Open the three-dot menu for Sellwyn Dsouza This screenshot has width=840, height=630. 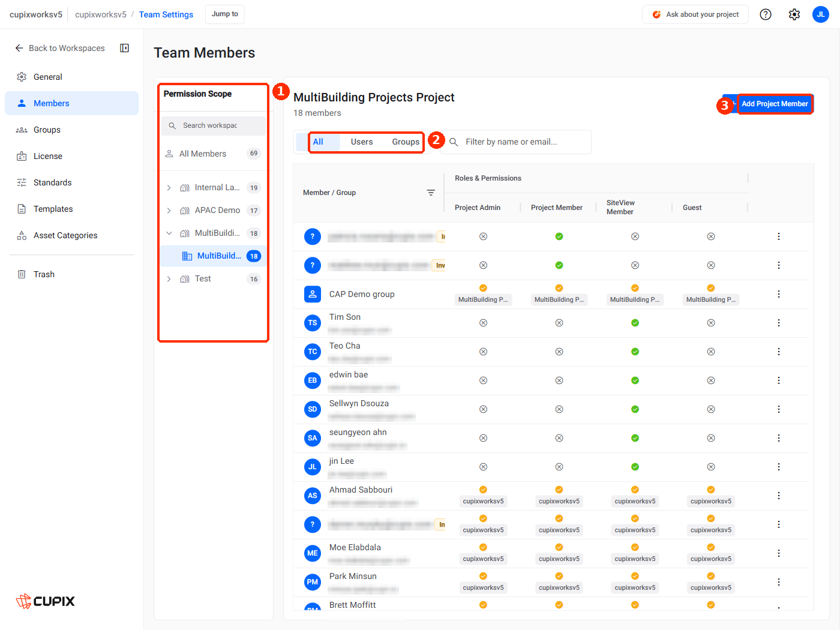779,409
